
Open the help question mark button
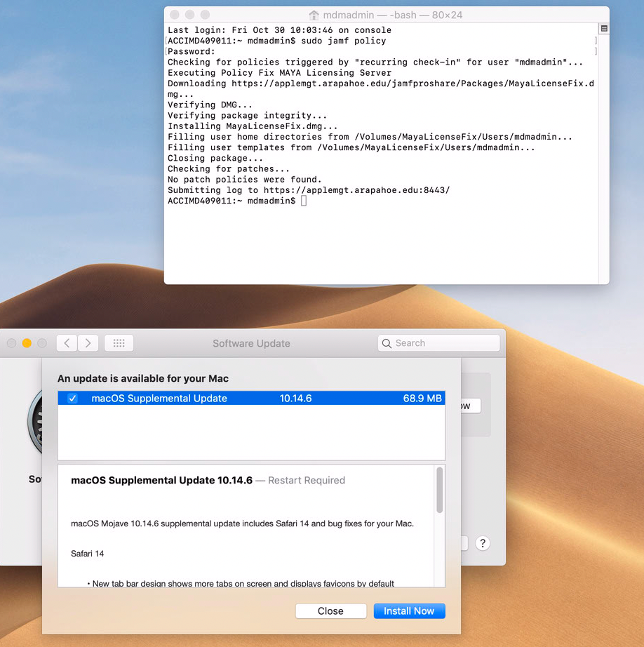(482, 543)
